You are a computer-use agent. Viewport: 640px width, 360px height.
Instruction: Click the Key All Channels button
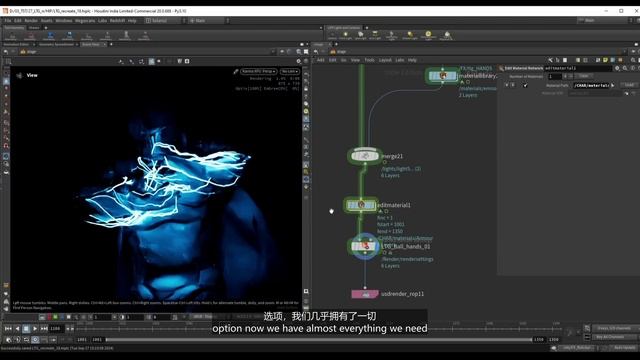point(614,337)
